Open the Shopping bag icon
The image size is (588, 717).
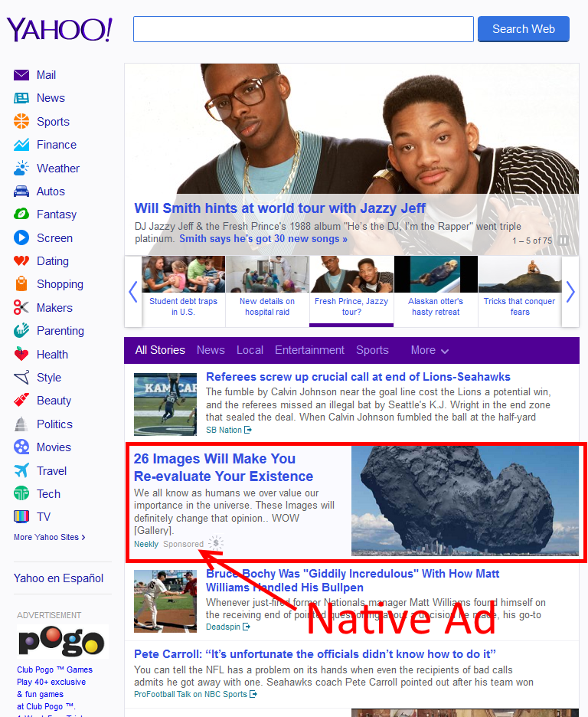[21, 284]
